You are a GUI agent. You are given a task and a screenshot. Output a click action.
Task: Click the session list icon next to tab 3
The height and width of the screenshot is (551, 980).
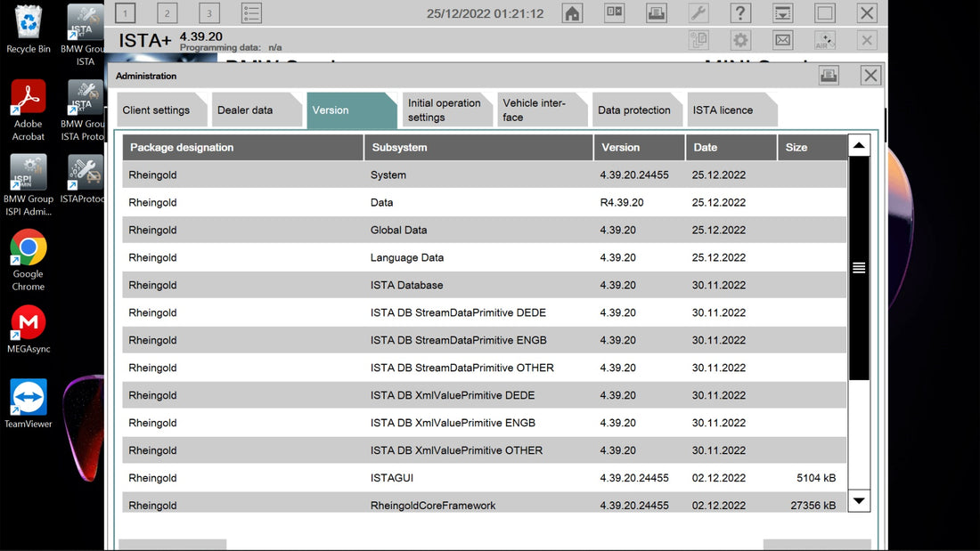(x=250, y=12)
